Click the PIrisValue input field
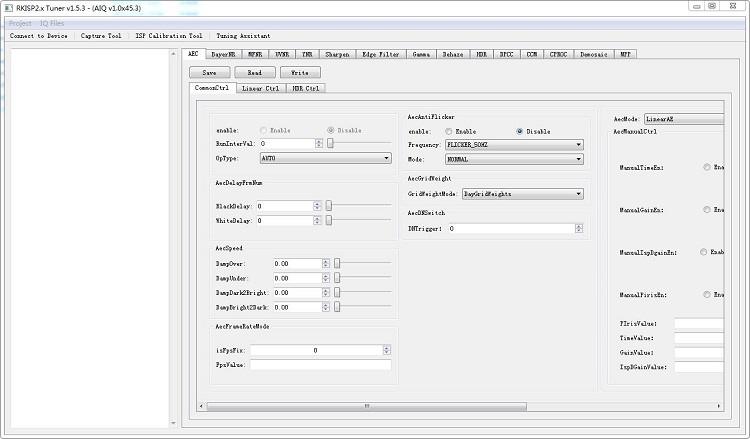750x439 pixels. [x=699, y=324]
